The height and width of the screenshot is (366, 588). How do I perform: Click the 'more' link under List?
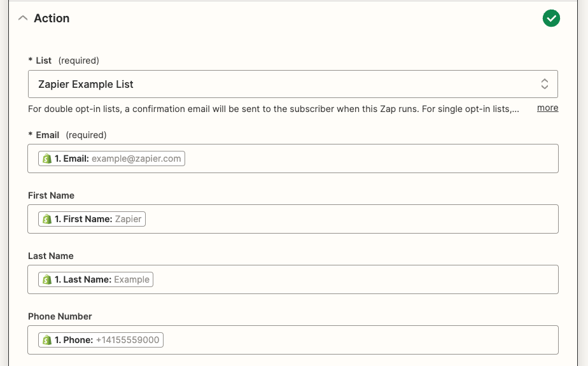click(x=547, y=108)
